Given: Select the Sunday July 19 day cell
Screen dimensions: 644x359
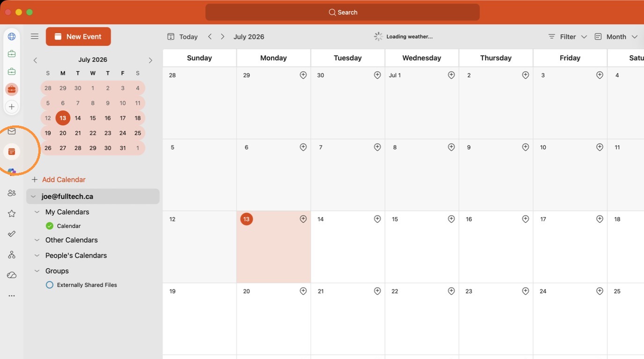Looking at the screenshot, I should tap(200, 319).
